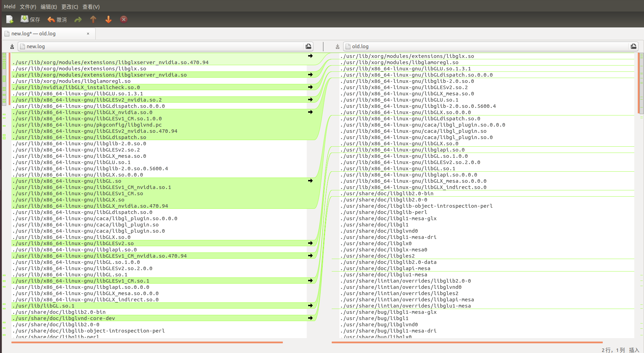Push the libglvnd-core-dev line rightward
Viewport: 644px width, 353px height.
point(310,318)
